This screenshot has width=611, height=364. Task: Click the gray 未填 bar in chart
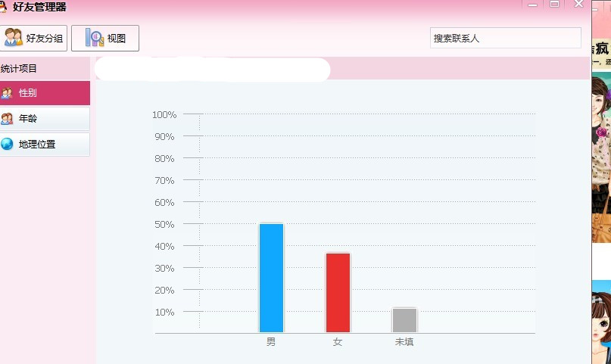[x=404, y=320]
